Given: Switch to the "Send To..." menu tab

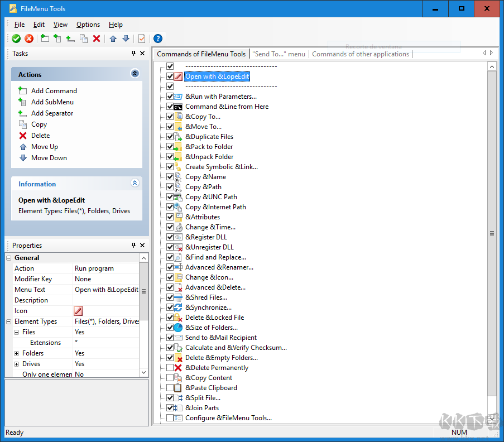Looking at the screenshot, I should pyautogui.click(x=279, y=54).
